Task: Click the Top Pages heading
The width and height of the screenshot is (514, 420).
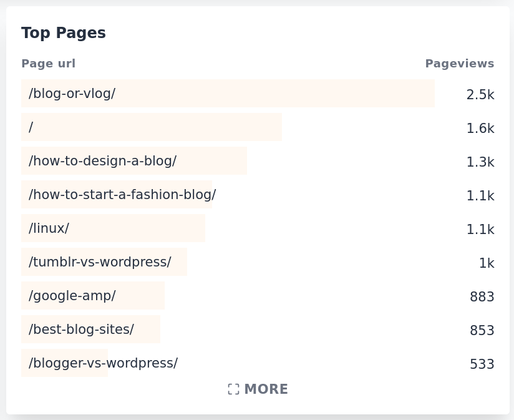Action: click(63, 32)
